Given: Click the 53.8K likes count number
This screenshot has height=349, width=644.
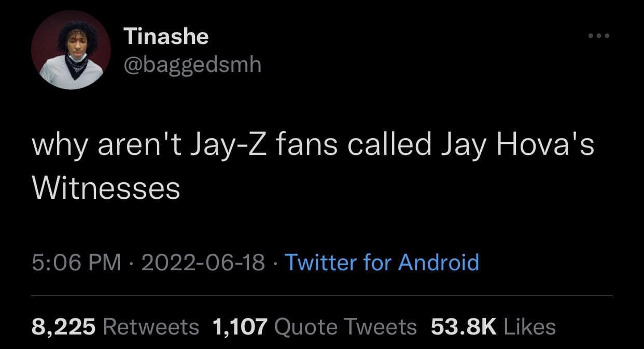Looking at the screenshot, I should [x=464, y=327].
